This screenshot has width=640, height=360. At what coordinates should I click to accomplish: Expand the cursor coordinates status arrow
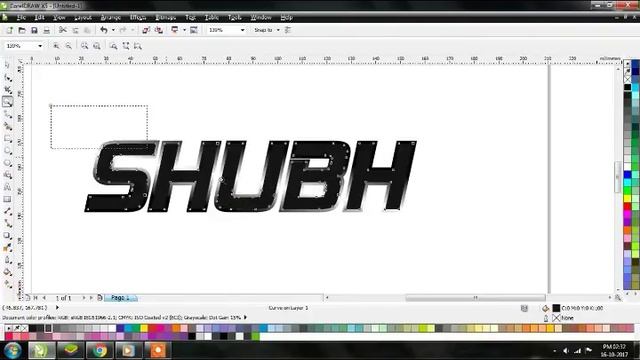[x=57, y=308]
